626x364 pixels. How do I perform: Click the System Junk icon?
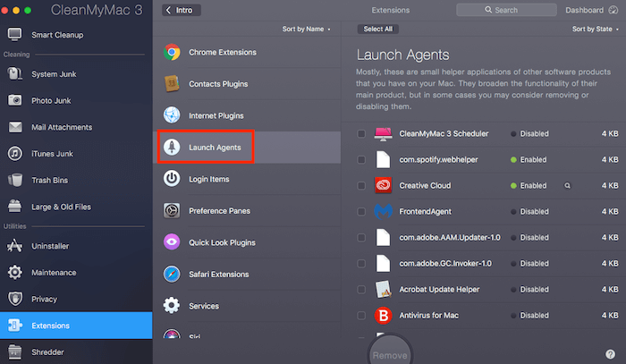tap(15, 74)
